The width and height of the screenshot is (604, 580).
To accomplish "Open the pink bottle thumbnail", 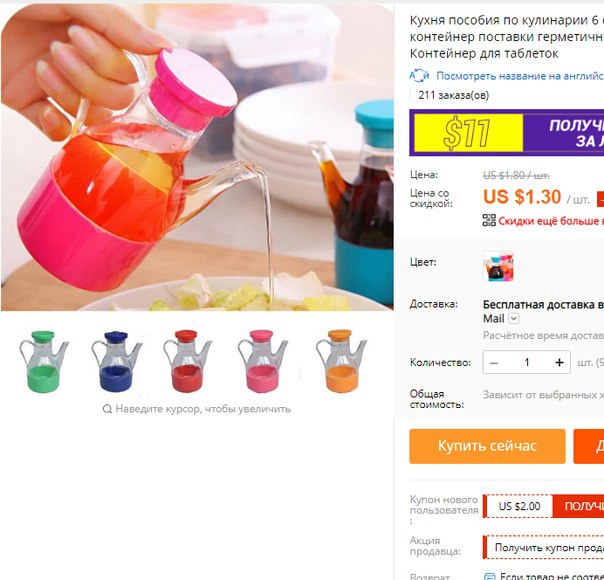I will [262, 361].
